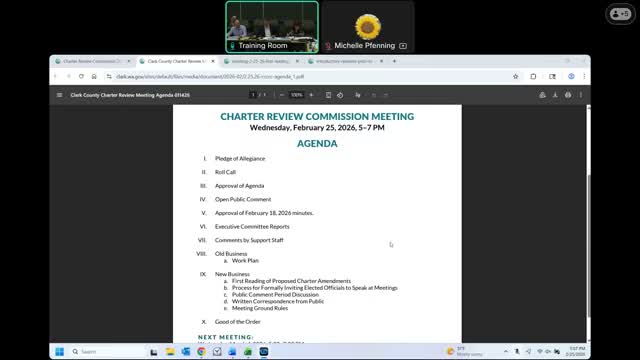Image resolution: width=640 pixels, height=360 pixels.
Task: Select the Michelle Pfenning participant tile
Action: tap(368, 27)
